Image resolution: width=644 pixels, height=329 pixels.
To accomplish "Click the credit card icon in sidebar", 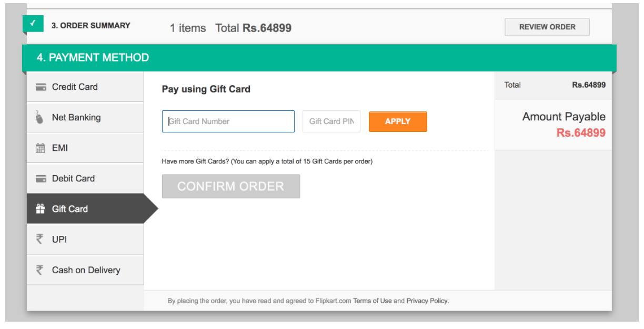I will click(x=41, y=87).
